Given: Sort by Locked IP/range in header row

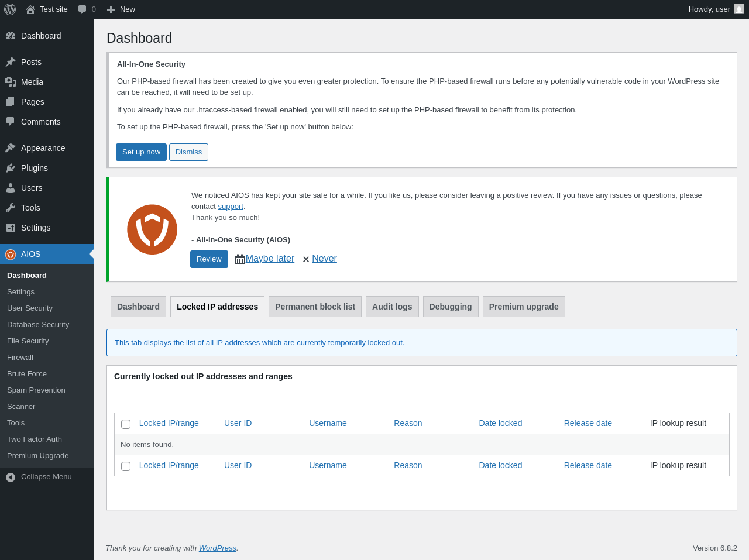Looking at the screenshot, I should click(x=169, y=423).
